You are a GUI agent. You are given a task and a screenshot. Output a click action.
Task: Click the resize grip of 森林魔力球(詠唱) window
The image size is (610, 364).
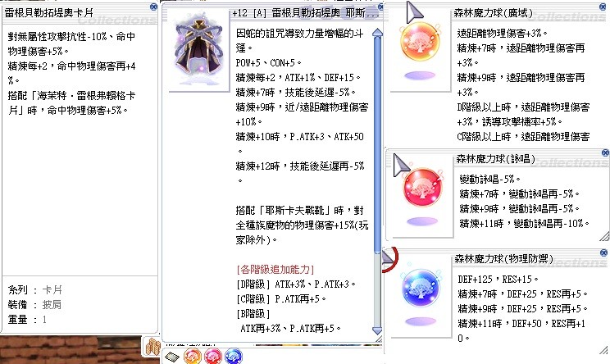(604, 235)
